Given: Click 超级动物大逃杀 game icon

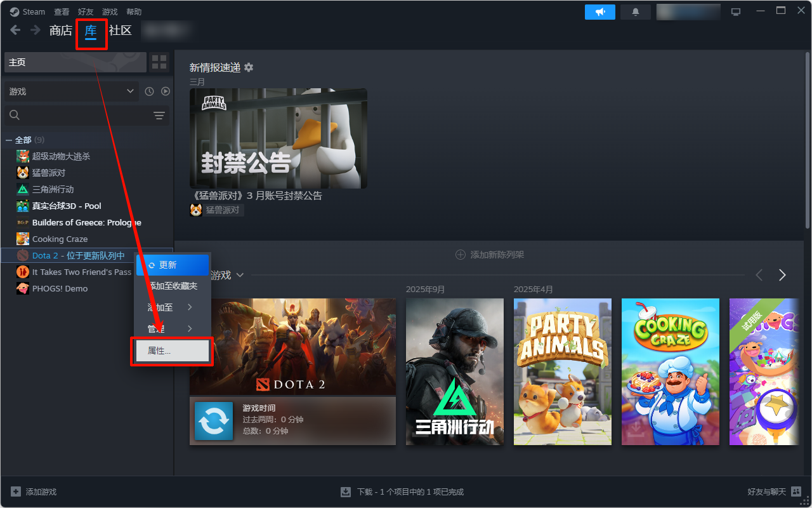Looking at the screenshot, I should click(23, 156).
